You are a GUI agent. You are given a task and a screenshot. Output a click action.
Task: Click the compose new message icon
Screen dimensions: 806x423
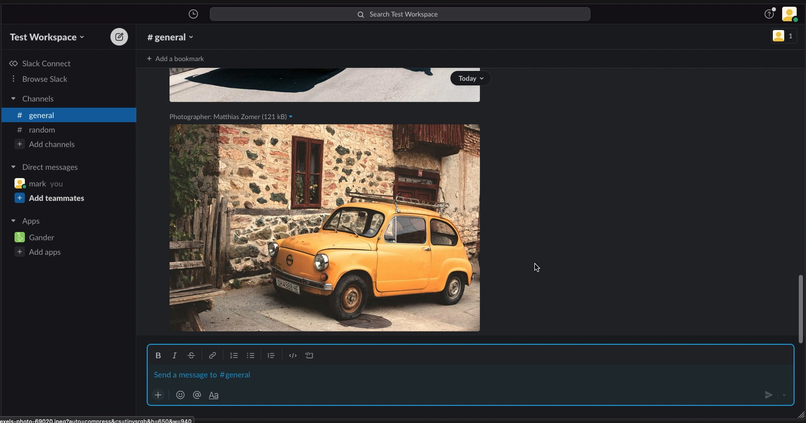[x=119, y=37]
